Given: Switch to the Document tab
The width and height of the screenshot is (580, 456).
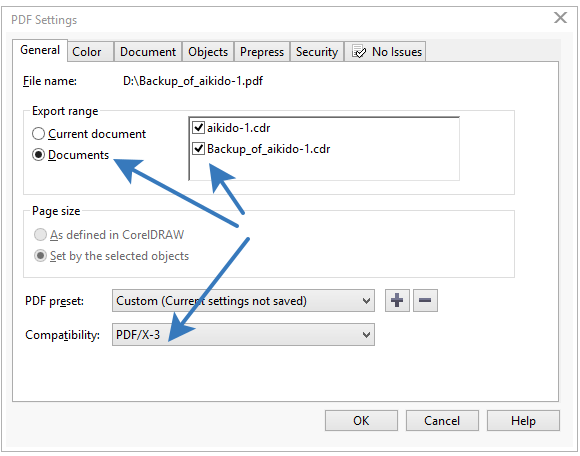Looking at the screenshot, I should [148, 51].
